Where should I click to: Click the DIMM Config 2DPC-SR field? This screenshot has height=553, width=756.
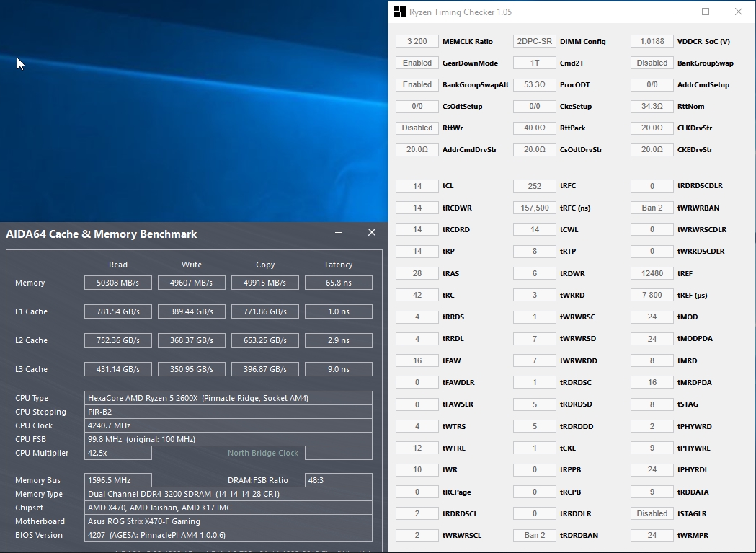(534, 42)
